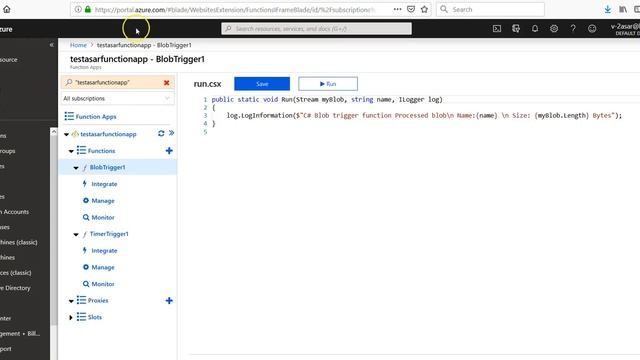Collapse the left Azure sidebar chevron
640x360 pixels.
[x=51, y=45]
